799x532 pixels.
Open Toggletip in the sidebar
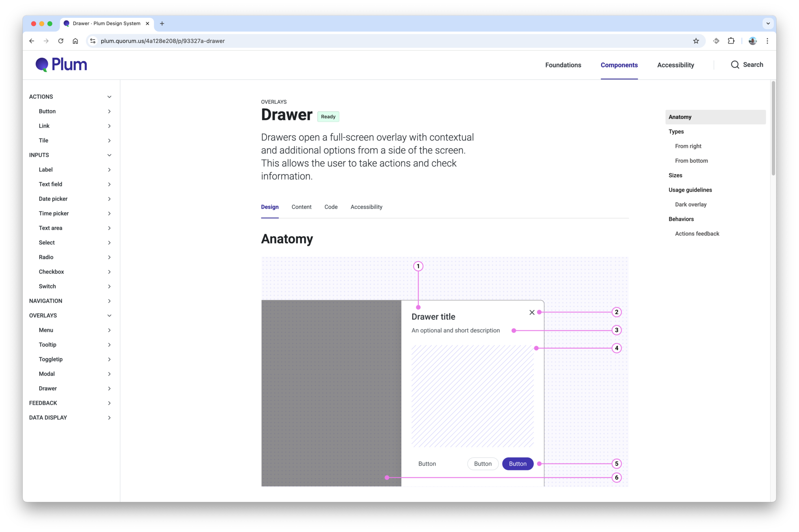(x=51, y=359)
